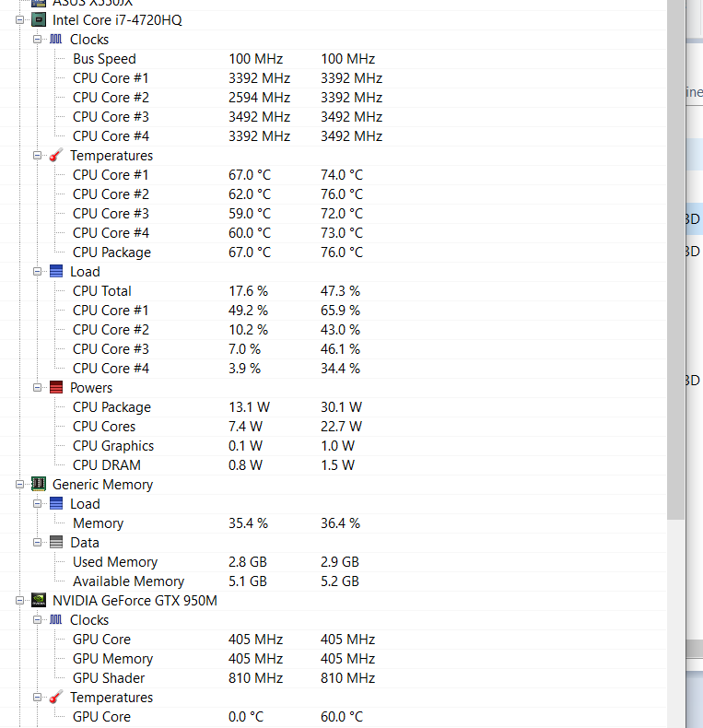The height and width of the screenshot is (728, 703).
Task: Select CPU Core #2 temperature row
Action: [x=334, y=194]
